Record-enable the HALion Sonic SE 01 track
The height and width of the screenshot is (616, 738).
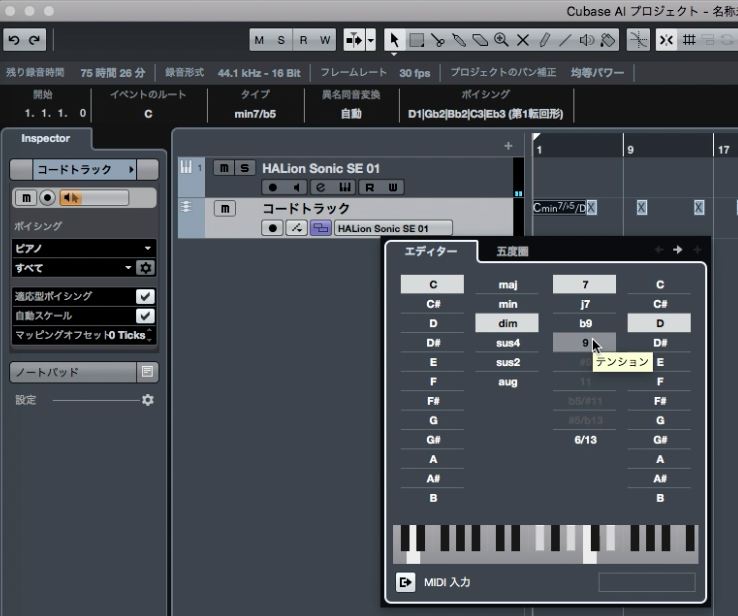(x=273, y=187)
